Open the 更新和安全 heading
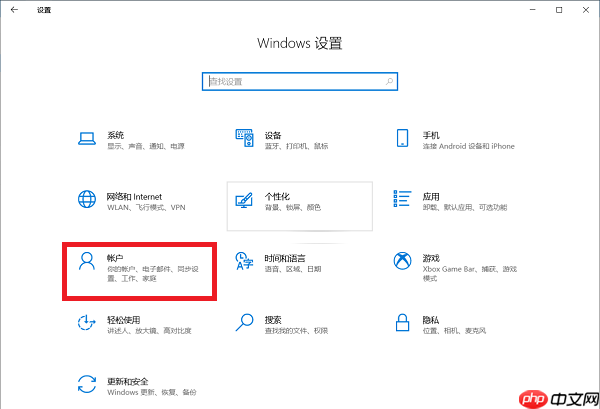 coord(128,381)
